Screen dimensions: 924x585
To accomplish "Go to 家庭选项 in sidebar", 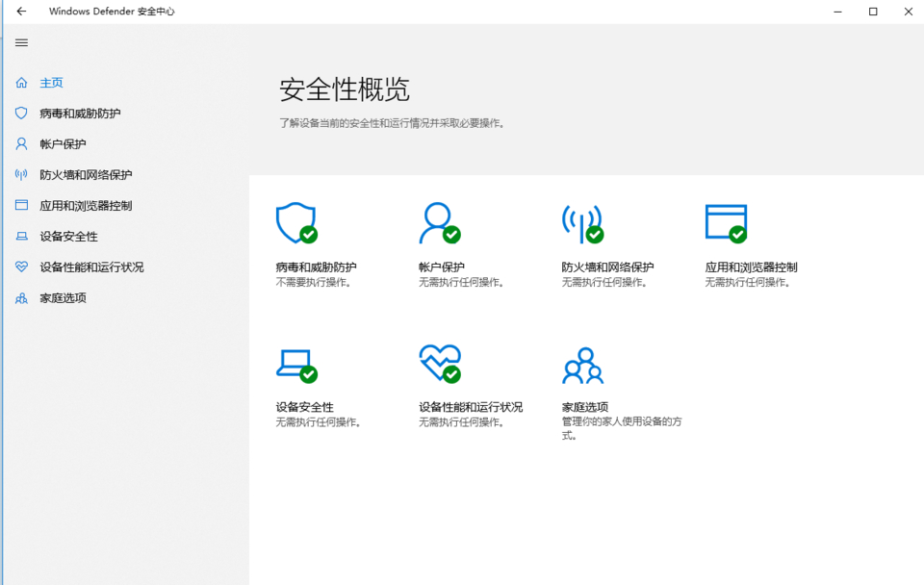I will (64, 297).
